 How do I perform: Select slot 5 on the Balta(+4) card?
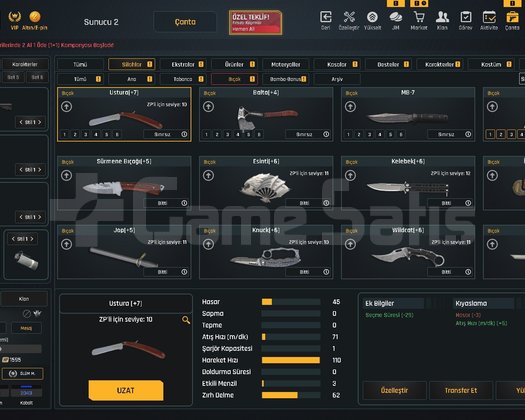pos(248,135)
